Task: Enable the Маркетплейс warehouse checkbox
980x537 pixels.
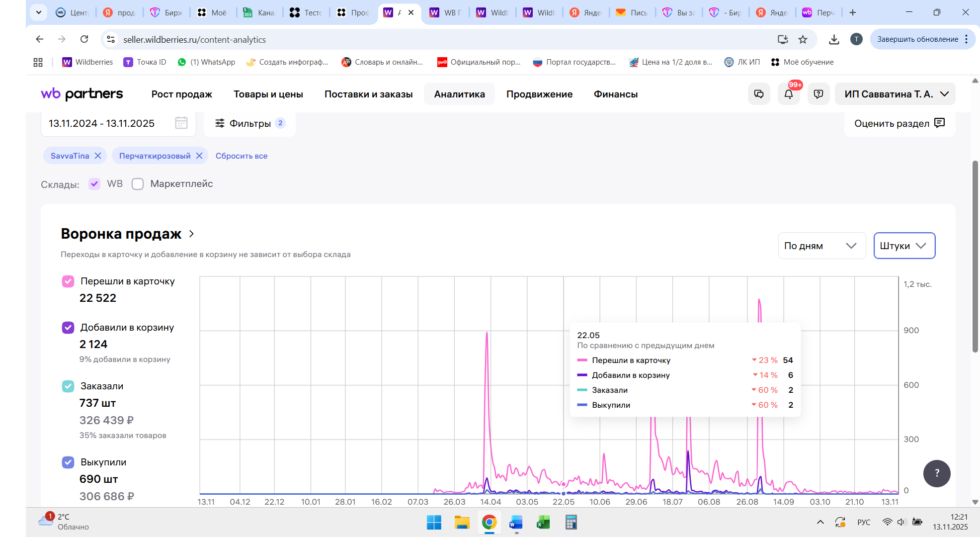Action: point(138,184)
